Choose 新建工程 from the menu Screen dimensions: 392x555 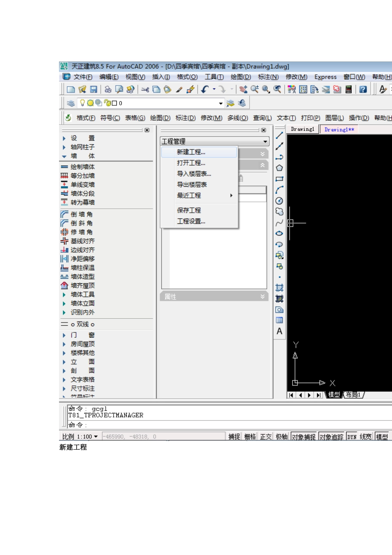tap(199, 152)
